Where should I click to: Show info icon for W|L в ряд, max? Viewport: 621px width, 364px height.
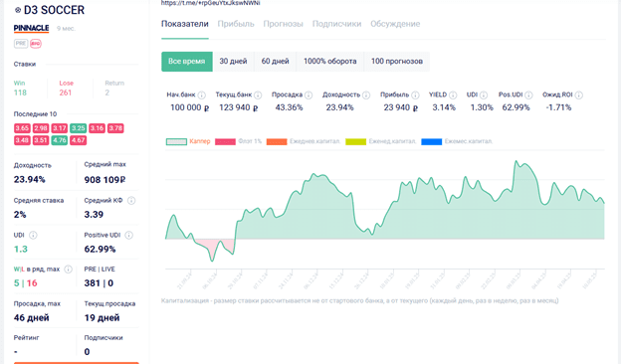68,270
